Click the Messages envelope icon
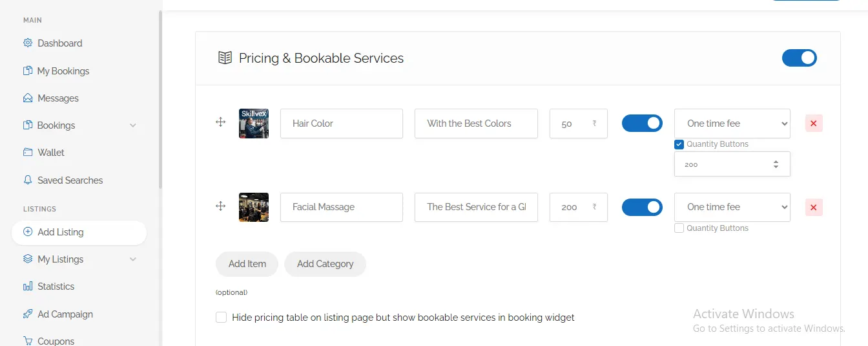This screenshot has width=868, height=346. [28, 98]
